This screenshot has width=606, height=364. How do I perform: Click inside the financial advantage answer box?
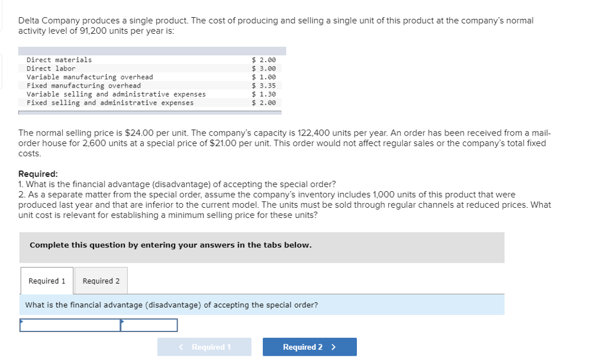click(68, 324)
